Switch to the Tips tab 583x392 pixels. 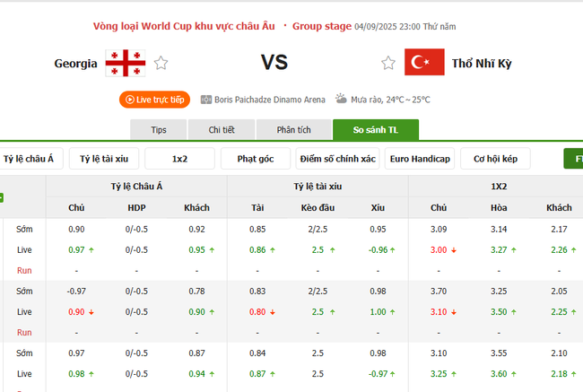(x=159, y=130)
